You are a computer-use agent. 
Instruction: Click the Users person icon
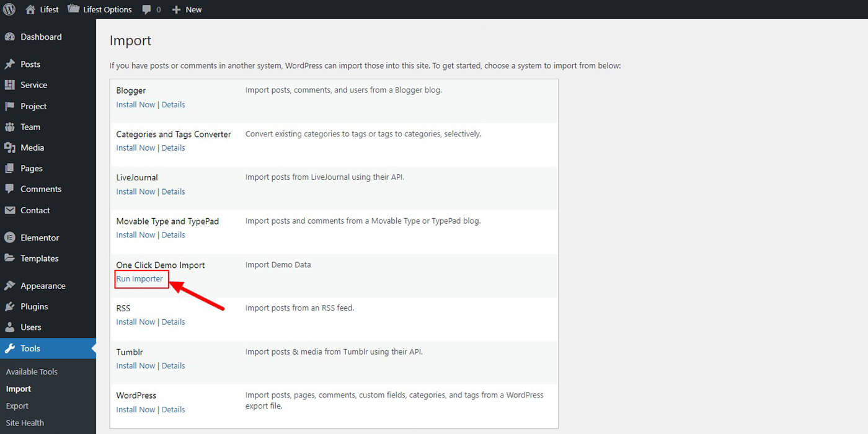coord(9,327)
